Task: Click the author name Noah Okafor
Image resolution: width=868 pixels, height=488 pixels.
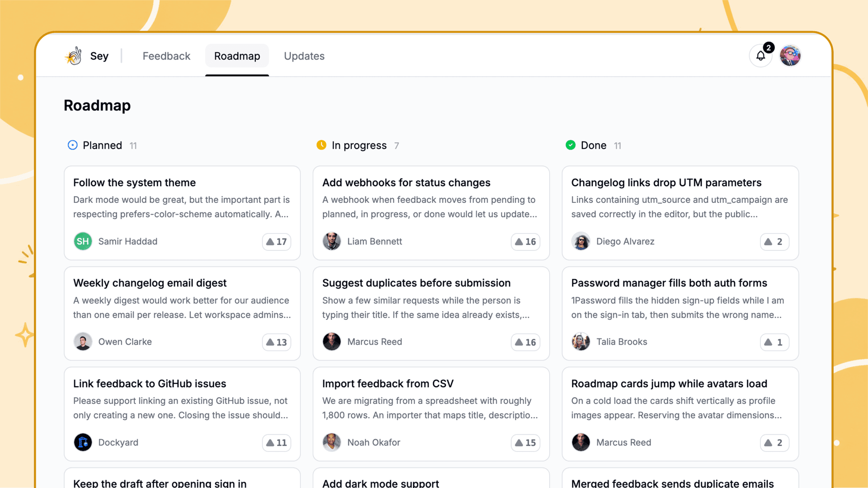Action: [x=374, y=442]
